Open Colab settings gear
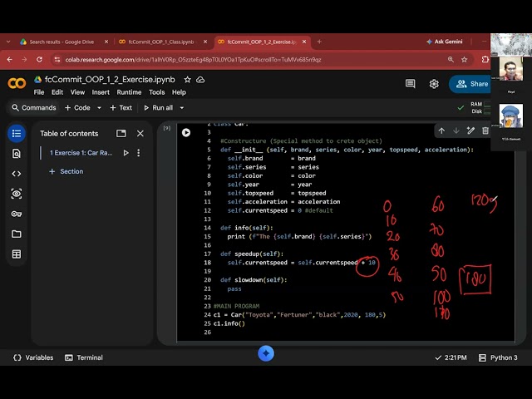The image size is (532, 399). click(434, 84)
